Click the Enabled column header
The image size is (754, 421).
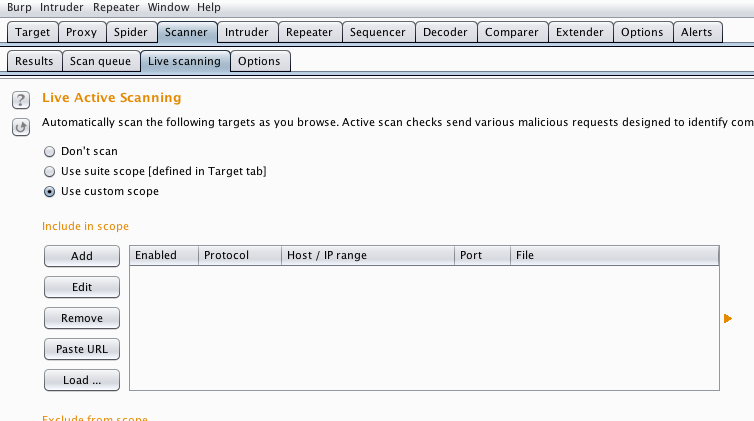click(156, 255)
